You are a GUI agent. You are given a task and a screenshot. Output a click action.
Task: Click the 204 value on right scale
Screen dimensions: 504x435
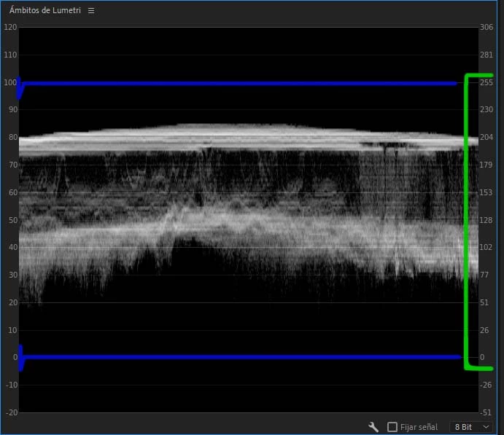pos(486,138)
